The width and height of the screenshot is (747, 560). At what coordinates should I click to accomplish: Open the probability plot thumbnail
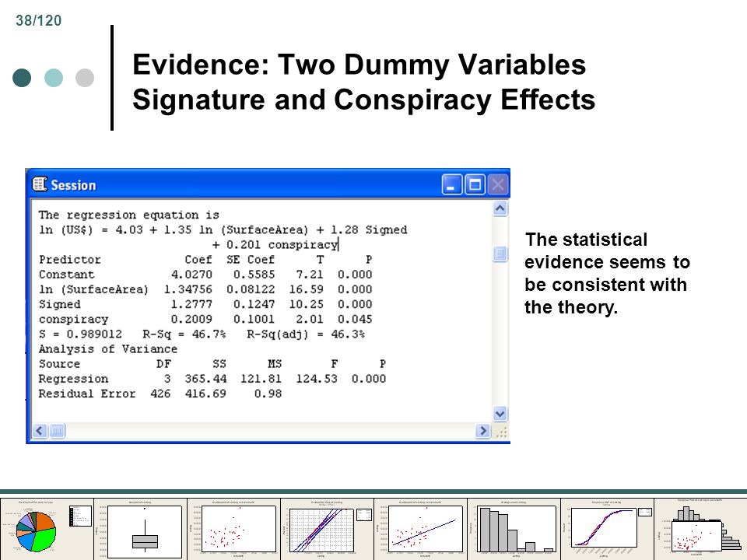tap(327, 529)
